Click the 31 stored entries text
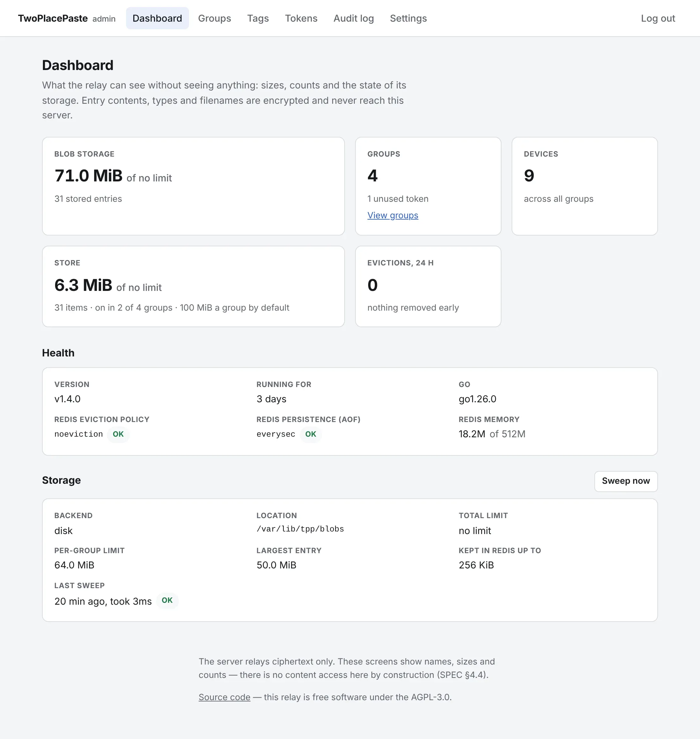700x739 pixels. click(x=88, y=199)
